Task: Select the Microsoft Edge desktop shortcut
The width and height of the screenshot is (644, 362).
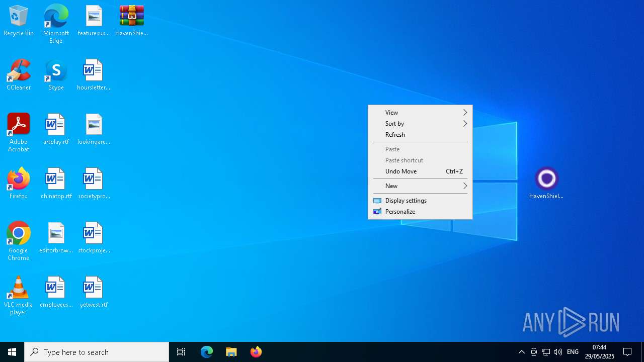Action: (x=56, y=24)
